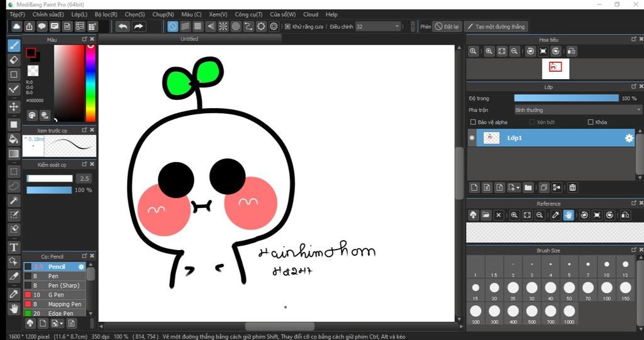Click the navigator preview thumbnail
Image resolution: width=644 pixels, height=340 pixels.
tap(556, 69)
